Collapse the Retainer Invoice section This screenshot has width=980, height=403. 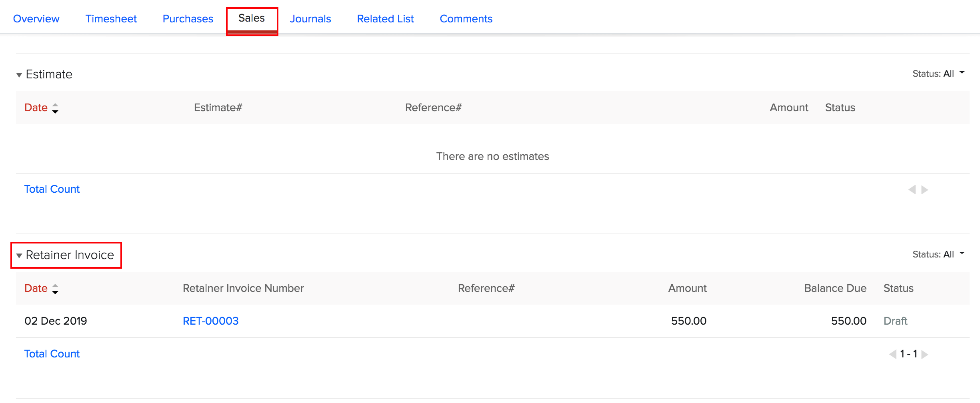[x=19, y=255]
